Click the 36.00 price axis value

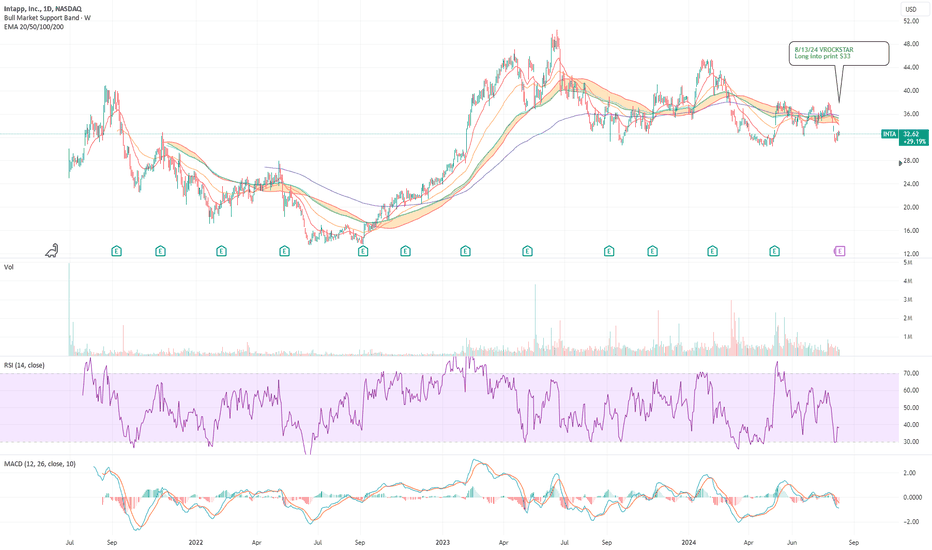click(x=911, y=114)
